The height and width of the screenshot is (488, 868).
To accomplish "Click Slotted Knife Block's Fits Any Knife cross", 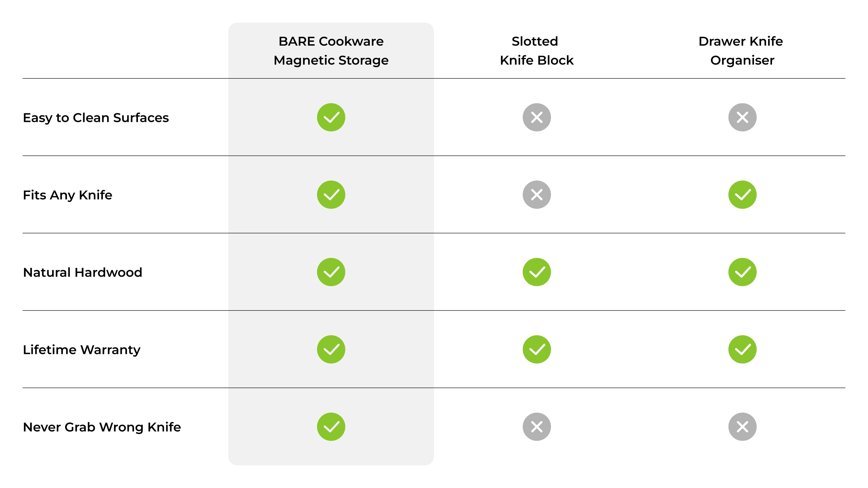I will pyautogui.click(x=536, y=195).
